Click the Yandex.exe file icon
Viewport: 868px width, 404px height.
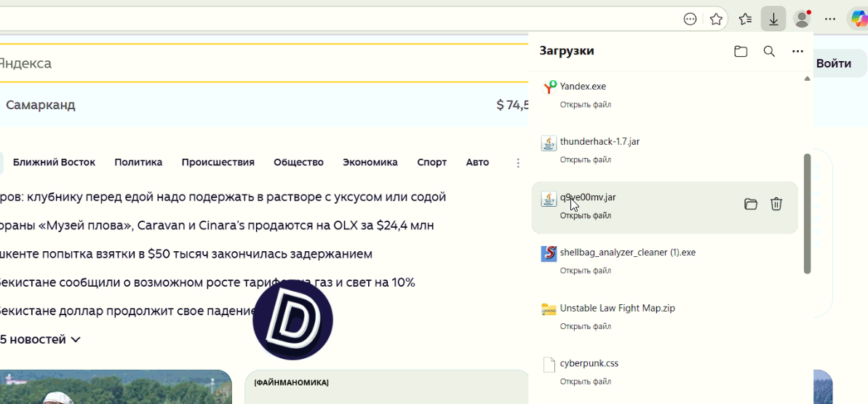click(549, 87)
